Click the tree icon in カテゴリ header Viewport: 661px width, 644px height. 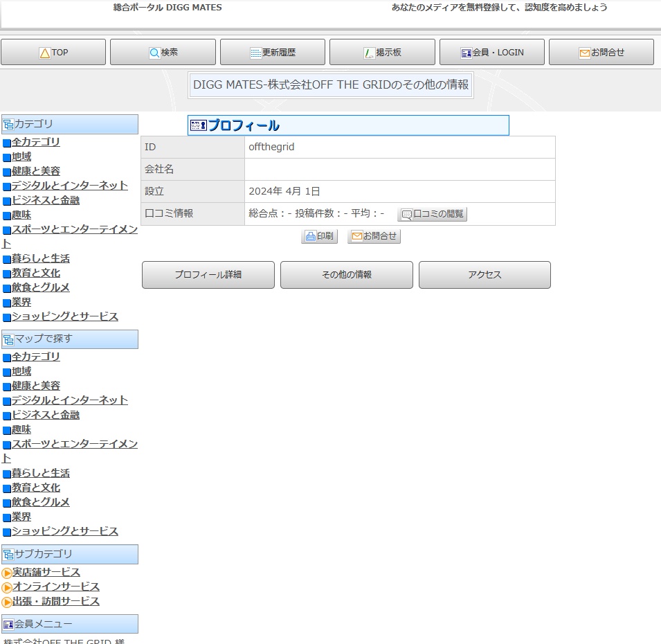(8, 125)
